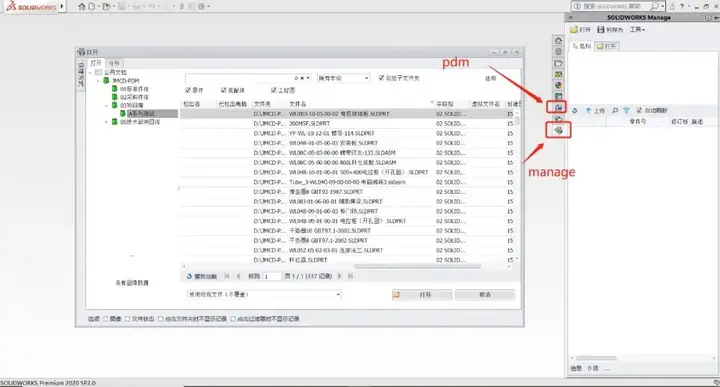The height and width of the screenshot is (387, 720).
Task: Enable the 图像 checkbox in the bottom options
Action: point(106,319)
